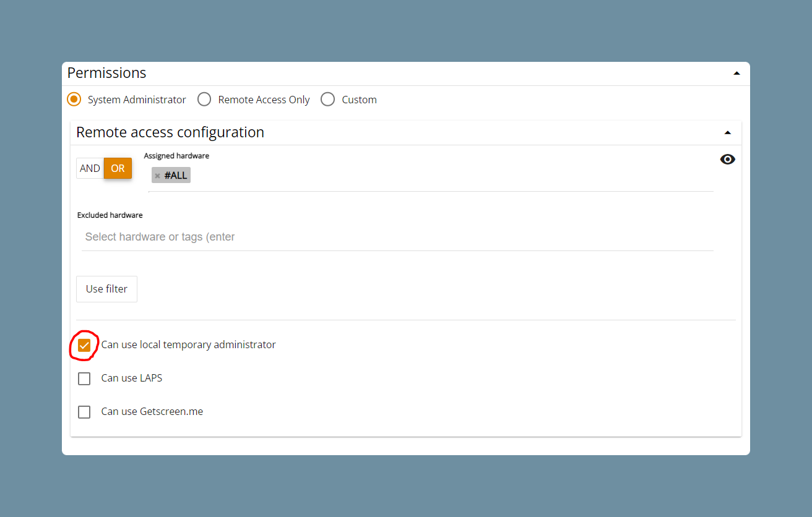Select the System Administrator radio option
This screenshot has width=812, height=517.
click(x=74, y=99)
